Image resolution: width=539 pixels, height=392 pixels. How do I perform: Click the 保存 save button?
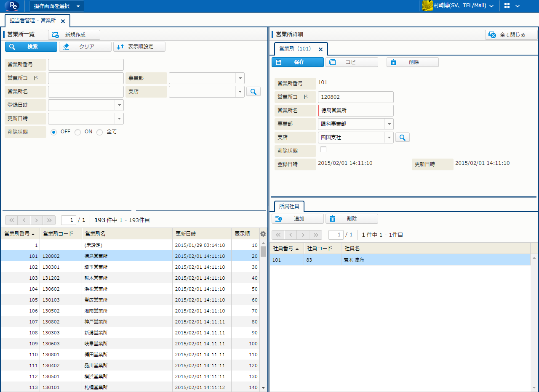pyautogui.click(x=298, y=62)
